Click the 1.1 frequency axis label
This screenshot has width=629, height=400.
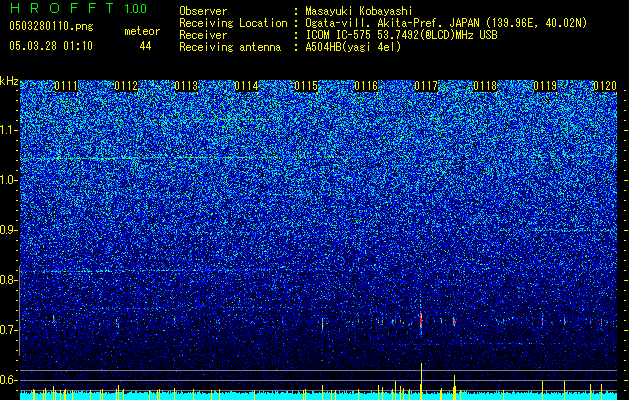tap(8, 130)
